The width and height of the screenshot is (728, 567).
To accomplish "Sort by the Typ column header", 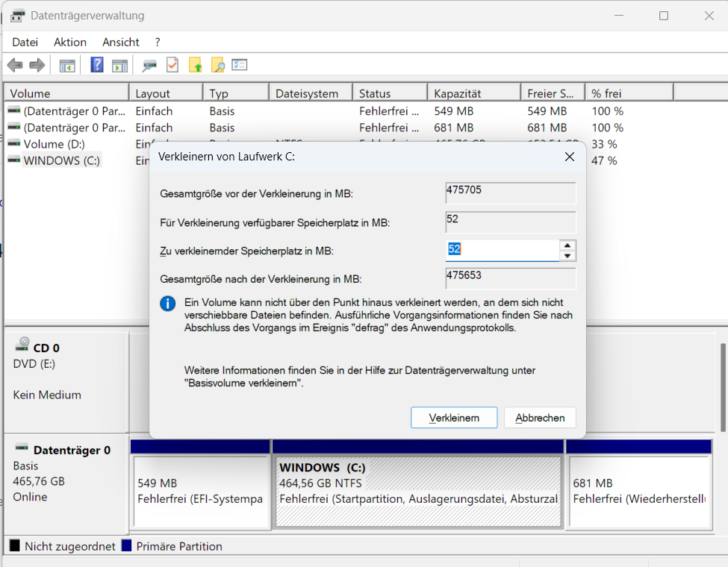I will point(237,93).
